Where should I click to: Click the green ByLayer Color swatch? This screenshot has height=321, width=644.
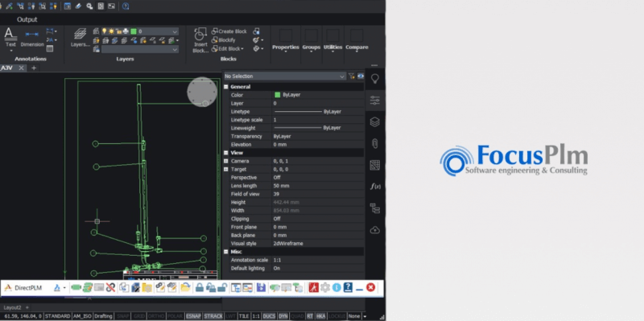277,95
